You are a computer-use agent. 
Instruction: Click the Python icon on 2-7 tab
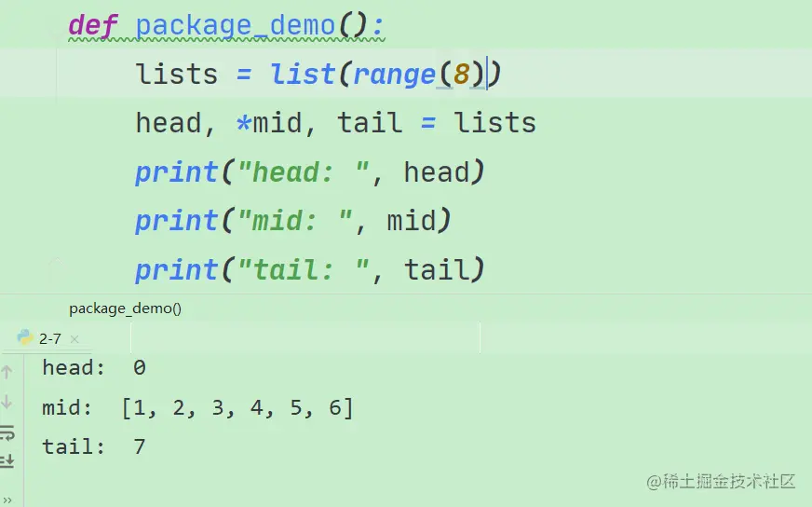(x=25, y=338)
